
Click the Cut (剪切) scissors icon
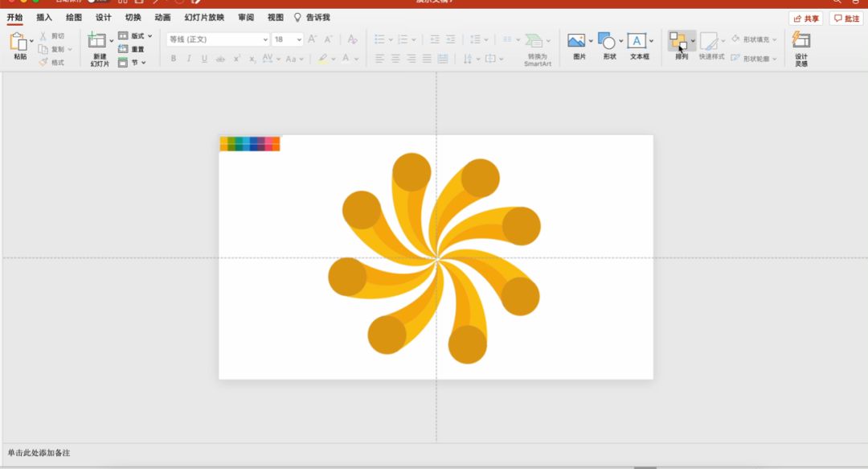pyautogui.click(x=43, y=36)
